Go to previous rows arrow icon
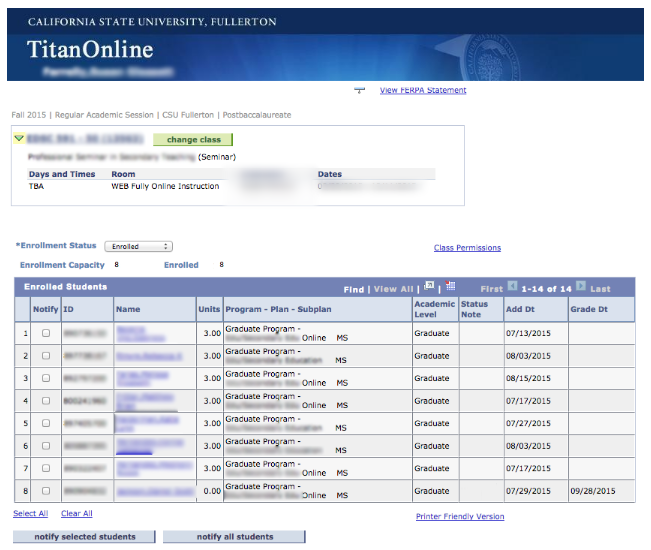This screenshot has height=550, width=651. 512,286
